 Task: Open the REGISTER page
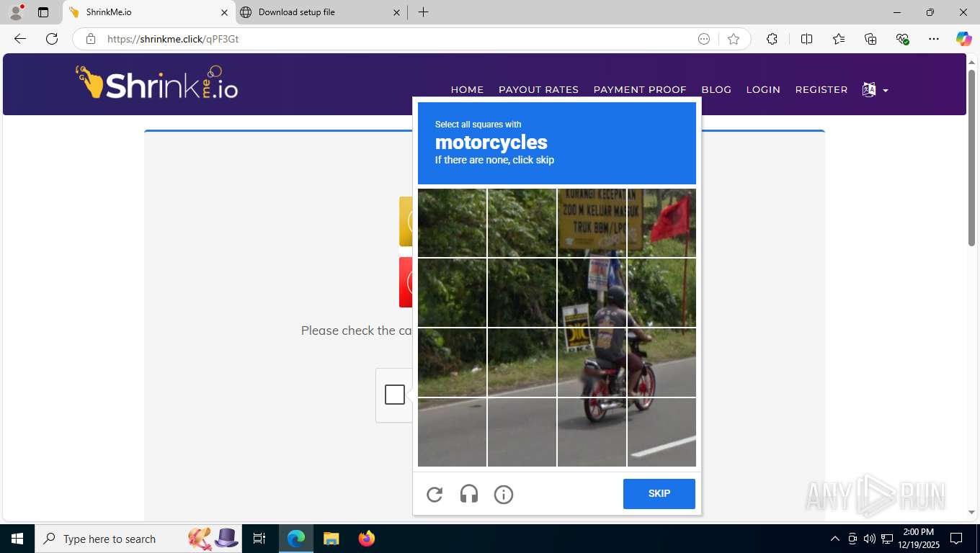pyautogui.click(x=821, y=90)
